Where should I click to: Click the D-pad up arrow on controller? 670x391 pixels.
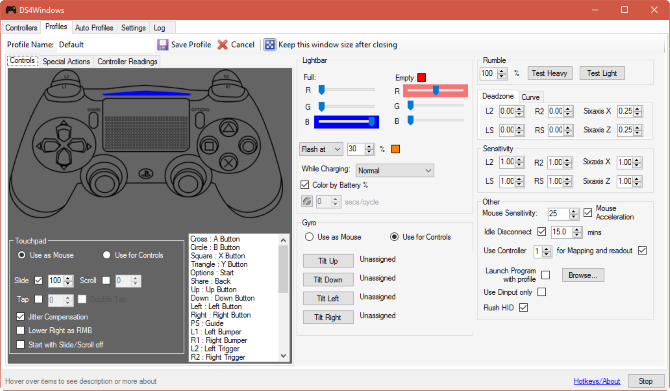point(64,130)
